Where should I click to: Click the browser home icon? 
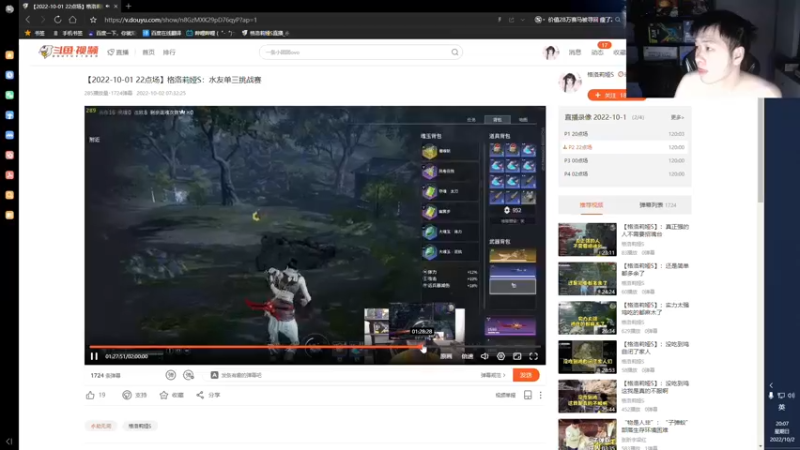[x=72, y=19]
